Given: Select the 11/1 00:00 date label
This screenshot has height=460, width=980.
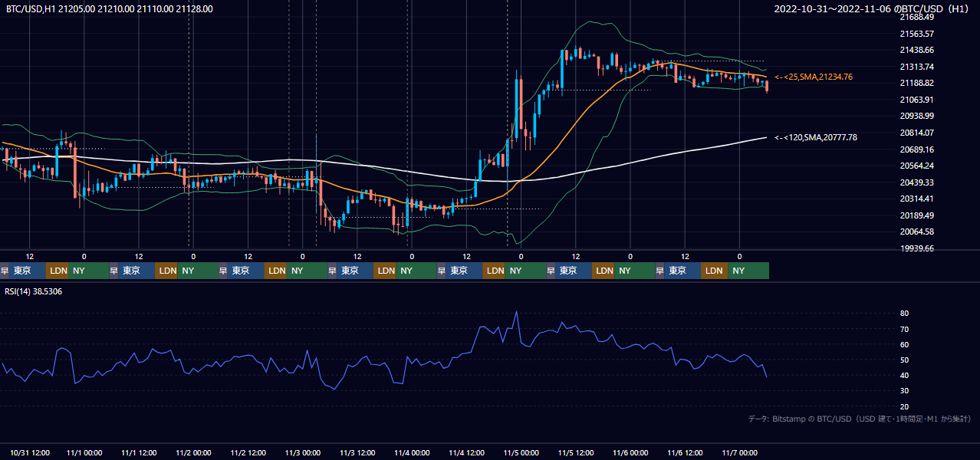Looking at the screenshot, I should [84, 452].
